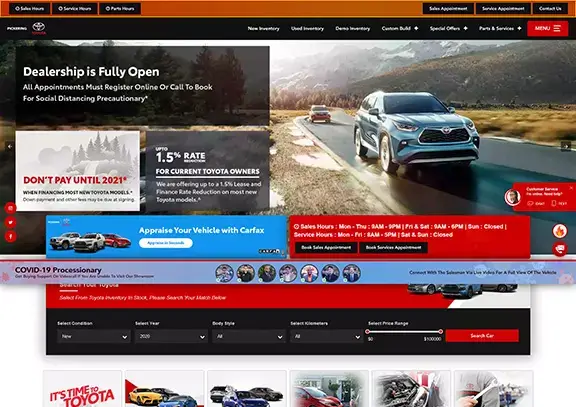Close the Customer Service chat popup
Screen dimensions: 576x407
tap(571, 188)
